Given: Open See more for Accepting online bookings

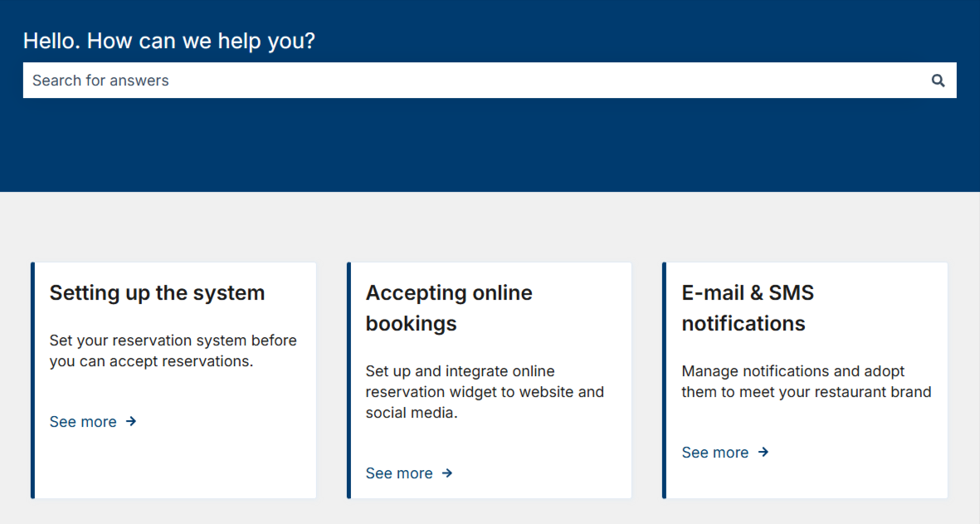Looking at the screenshot, I should 399,473.
